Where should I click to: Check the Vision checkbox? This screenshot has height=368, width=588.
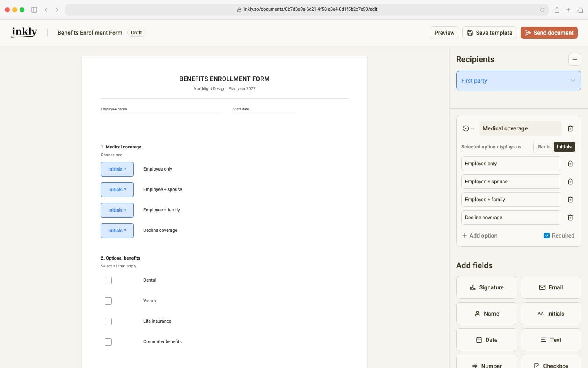click(108, 301)
